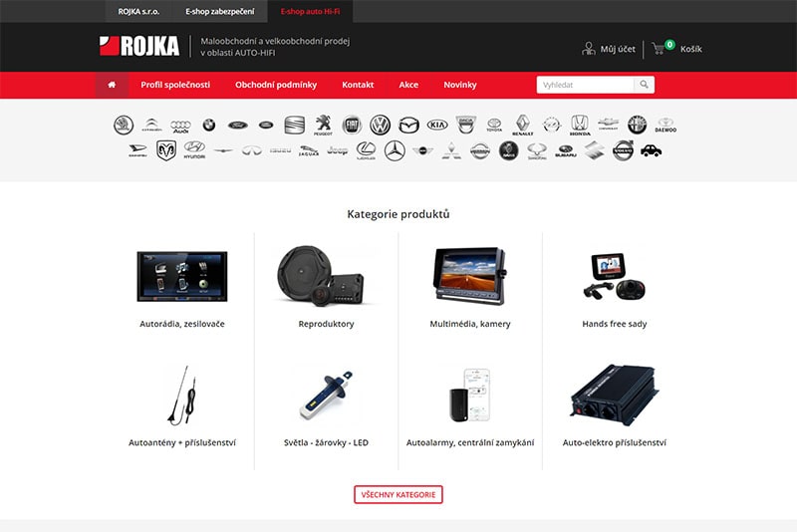
Task: Open the shopping cart icon
Action: [x=659, y=49]
